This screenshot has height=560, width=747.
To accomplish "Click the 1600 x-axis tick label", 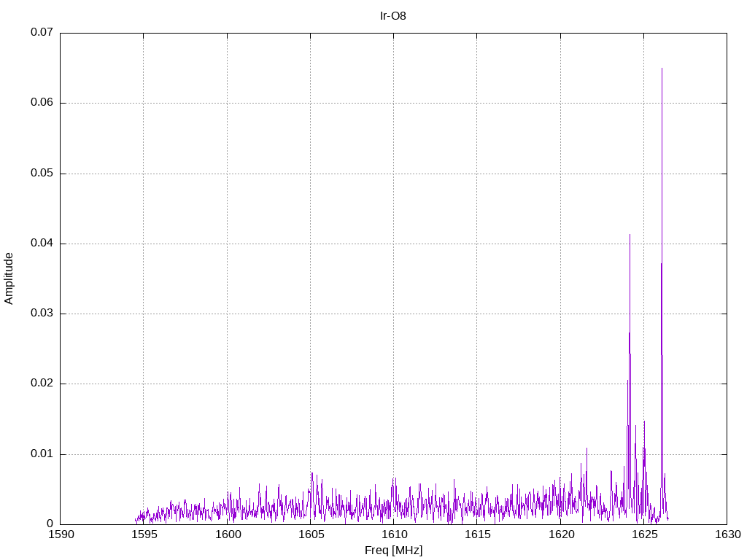I will pyautogui.click(x=228, y=534).
